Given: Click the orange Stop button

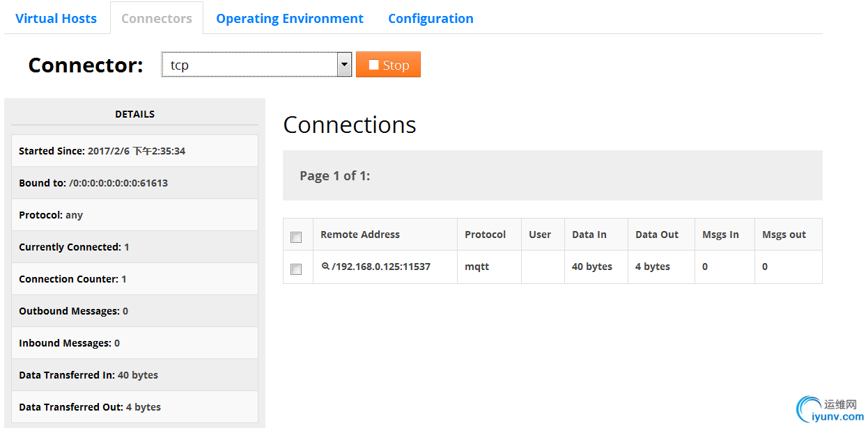Looking at the screenshot, I should click(x=388, y=65).
